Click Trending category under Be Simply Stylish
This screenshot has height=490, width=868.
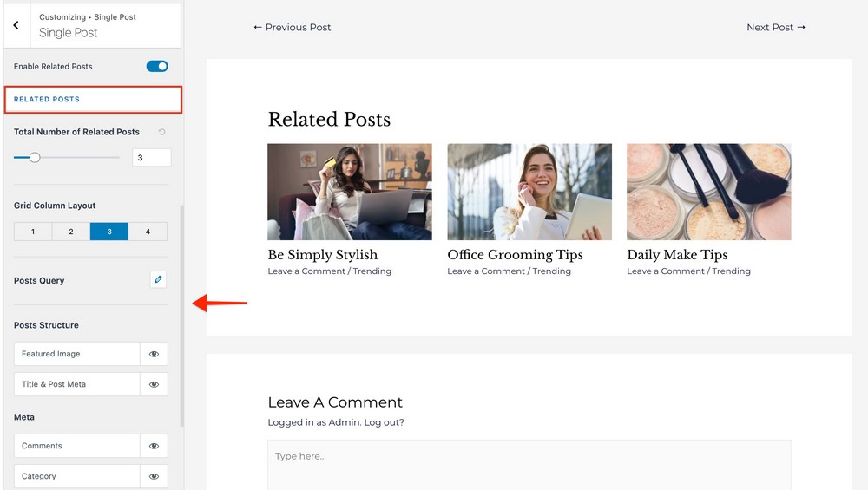pyautogui.click(x=372, y=271)
